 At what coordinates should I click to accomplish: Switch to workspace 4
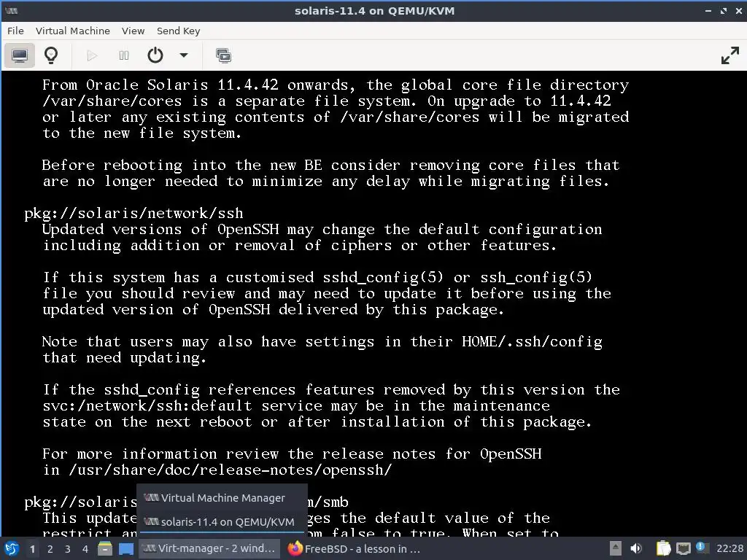coord(85,549)
